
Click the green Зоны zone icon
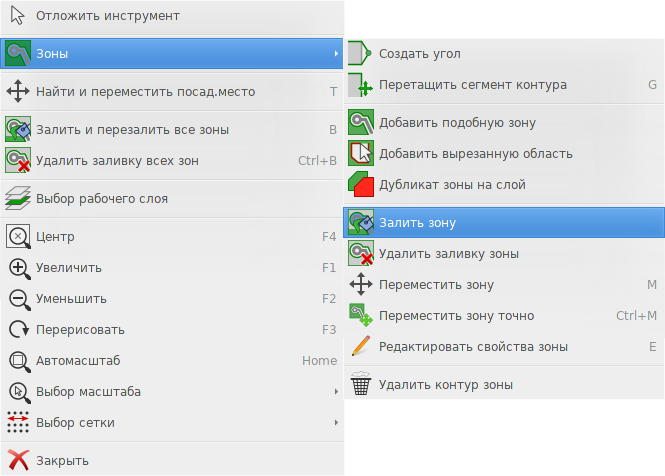click(18, 53)
